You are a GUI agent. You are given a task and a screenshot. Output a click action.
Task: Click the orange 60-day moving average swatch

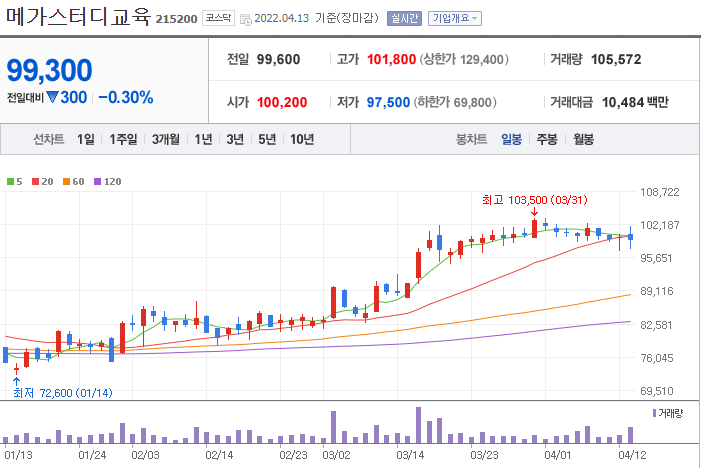pos(67,181)
